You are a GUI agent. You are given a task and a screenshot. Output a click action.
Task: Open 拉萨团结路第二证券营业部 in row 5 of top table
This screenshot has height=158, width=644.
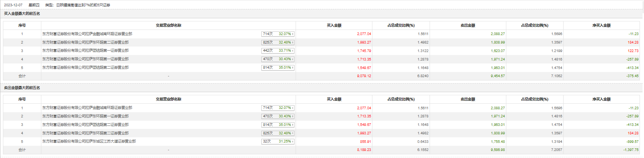coord(85,68)
